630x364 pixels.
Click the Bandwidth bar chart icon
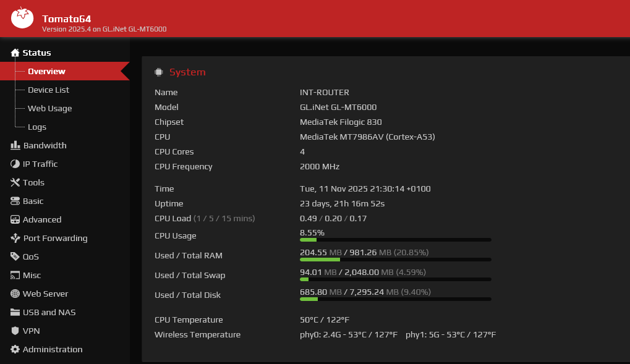coord(15,145)
